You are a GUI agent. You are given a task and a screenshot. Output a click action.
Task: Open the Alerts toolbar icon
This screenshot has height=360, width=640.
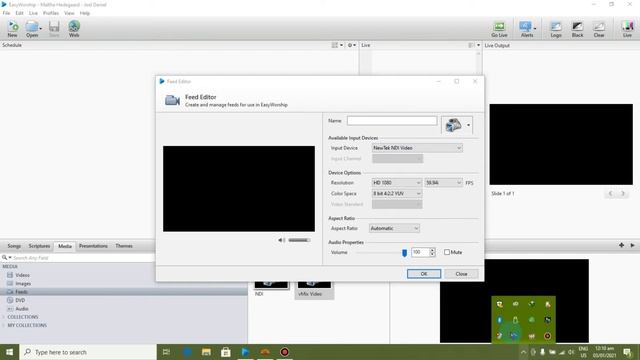coord(527,29)
